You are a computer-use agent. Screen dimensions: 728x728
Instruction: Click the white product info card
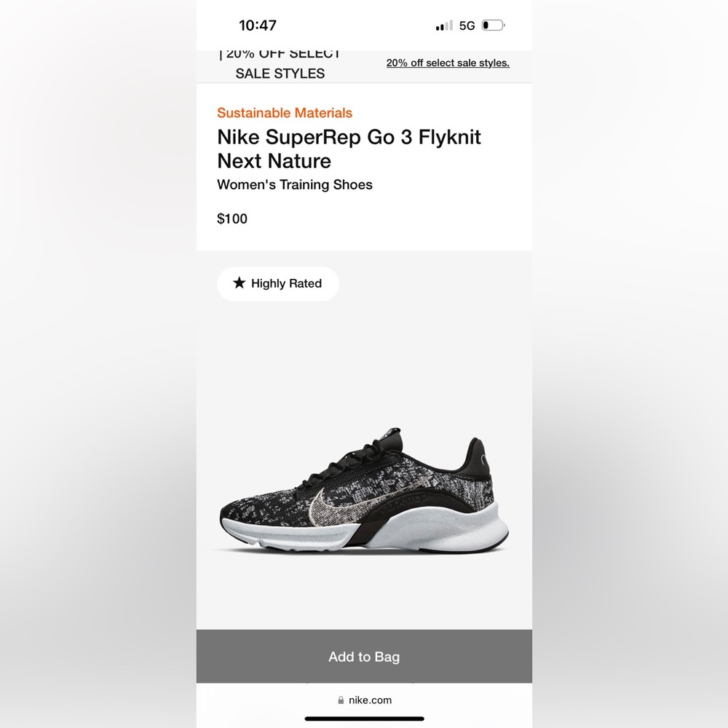tap(364, 167)
